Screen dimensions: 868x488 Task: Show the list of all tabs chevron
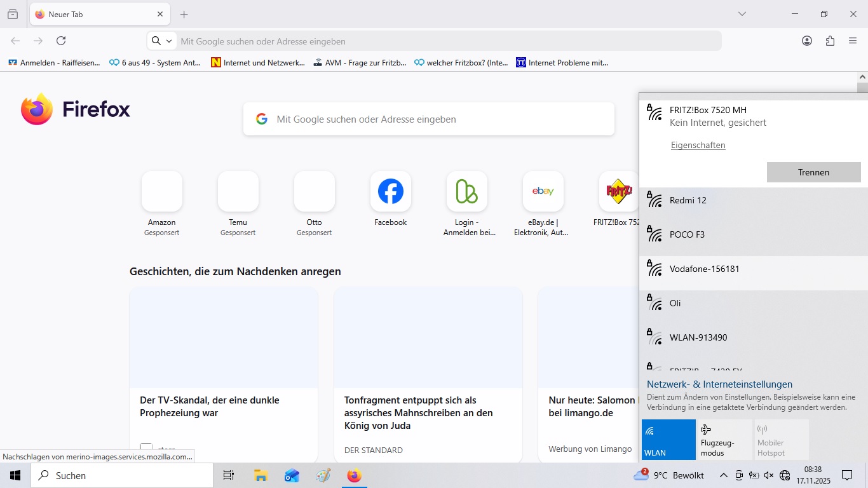(x=742, y=14)
